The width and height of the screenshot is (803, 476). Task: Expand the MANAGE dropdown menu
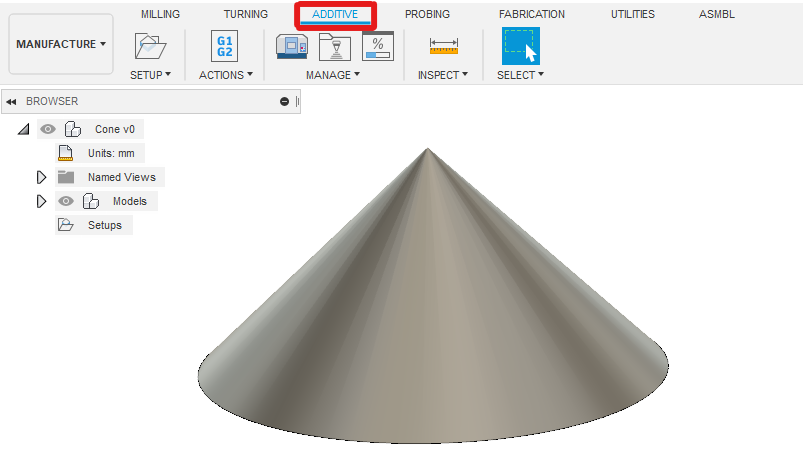click(x=333, y=75)
